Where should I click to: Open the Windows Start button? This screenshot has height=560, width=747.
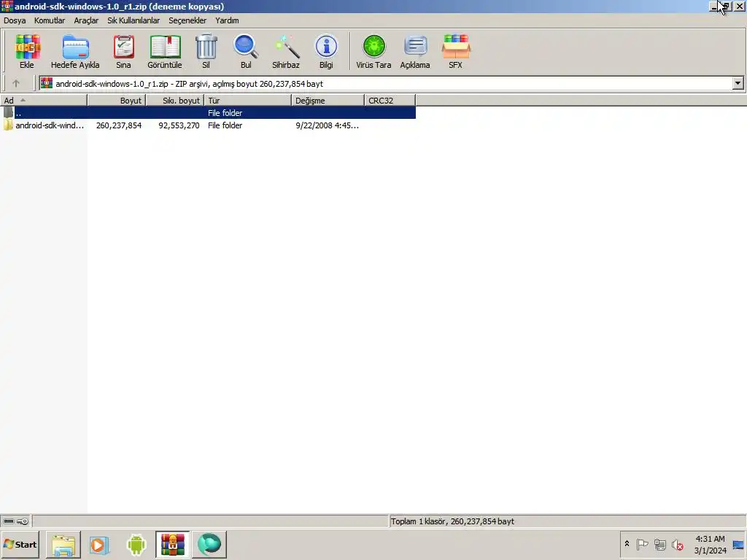coord(20,544)
